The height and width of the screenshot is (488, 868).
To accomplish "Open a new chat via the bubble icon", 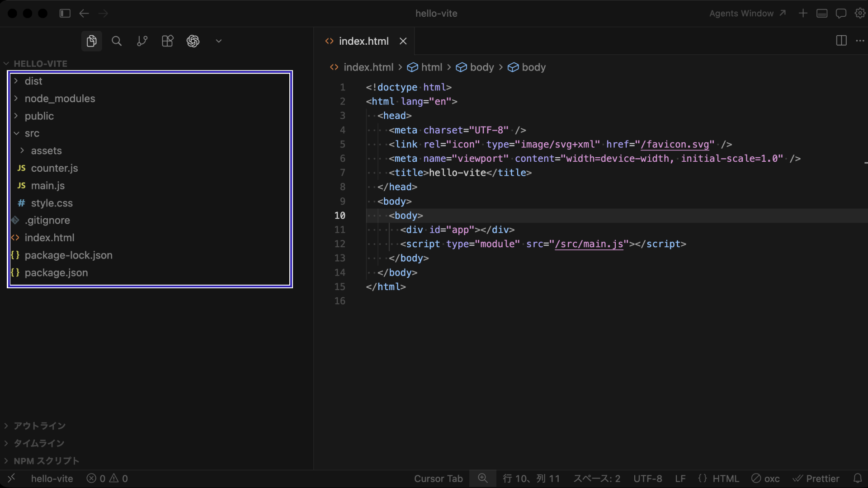I will click(840, 13).
